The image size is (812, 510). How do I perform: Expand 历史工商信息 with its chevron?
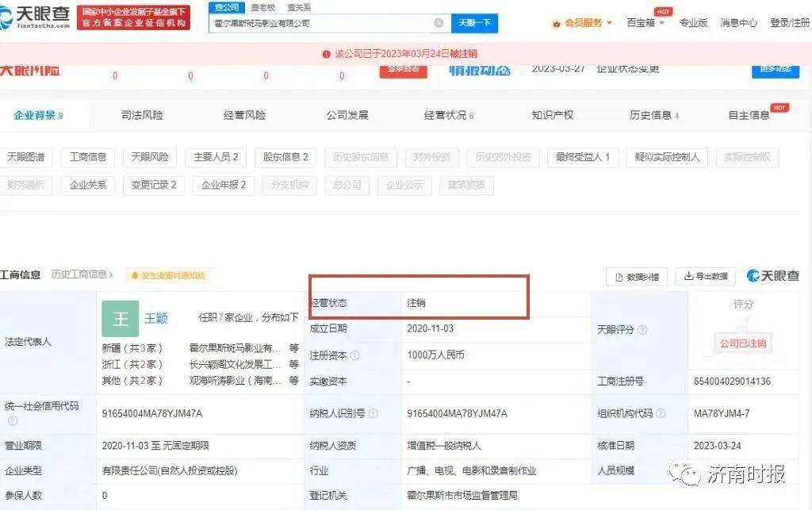coord(82,274)
